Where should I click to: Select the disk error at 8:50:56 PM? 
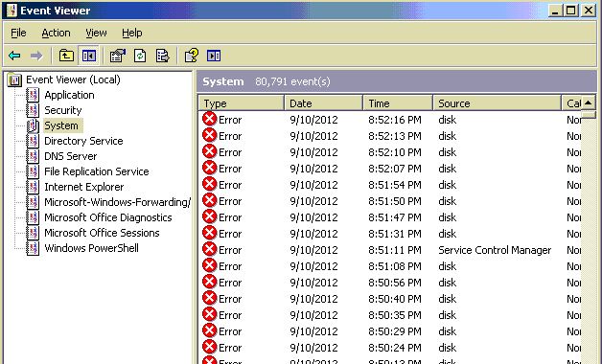tap(390, 283)
